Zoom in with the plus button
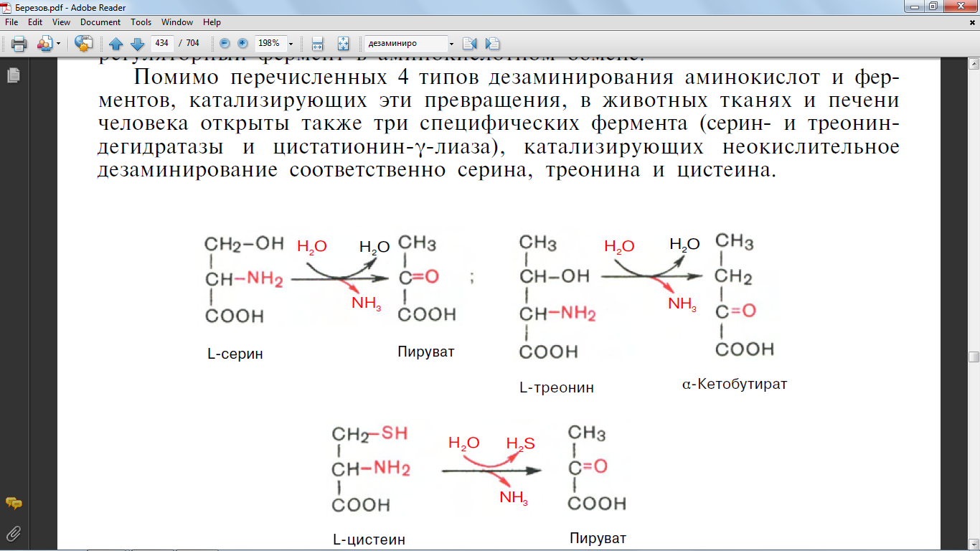Screen dimensions: 980x551 pos(242,43)
